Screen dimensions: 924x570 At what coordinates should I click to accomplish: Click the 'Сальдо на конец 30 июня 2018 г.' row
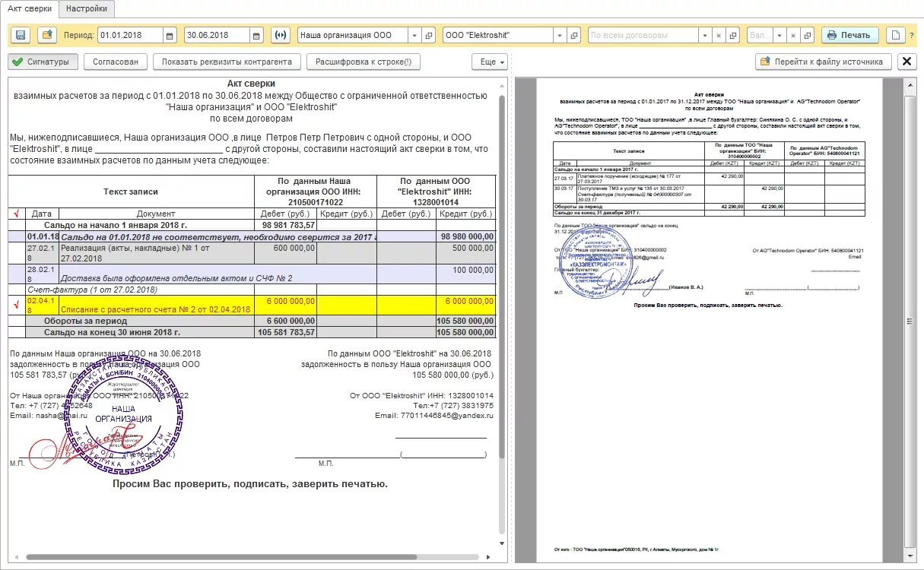[x=252, y=332]
